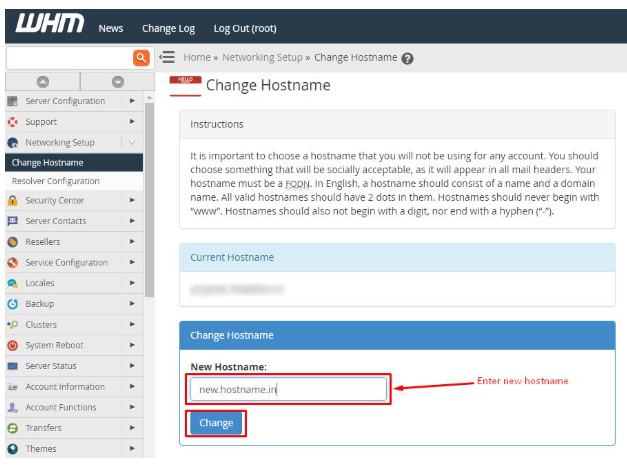Image resolution: width=627 pixels, height=467 pixels.
Task: Click the Server Configuration icon
Action: pyautogui.click(x=12, y=101)
